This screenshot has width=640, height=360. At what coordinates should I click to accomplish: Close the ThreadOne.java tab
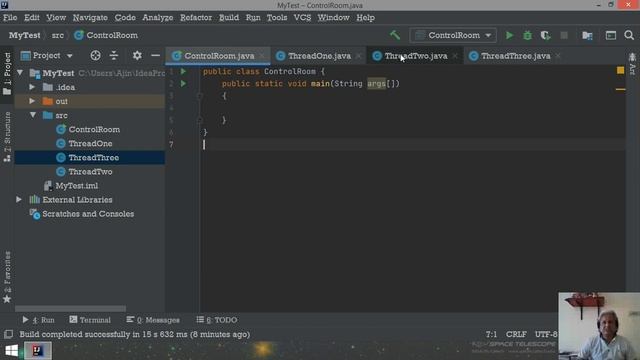pyautogui.click(x=358, y=56)
